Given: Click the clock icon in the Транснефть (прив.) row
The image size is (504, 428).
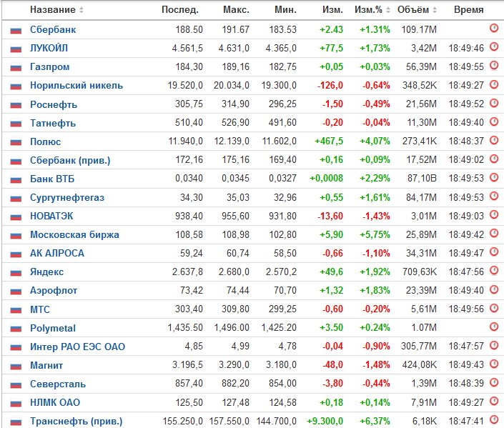Looking at the screenshot, I should pos(494,419).
